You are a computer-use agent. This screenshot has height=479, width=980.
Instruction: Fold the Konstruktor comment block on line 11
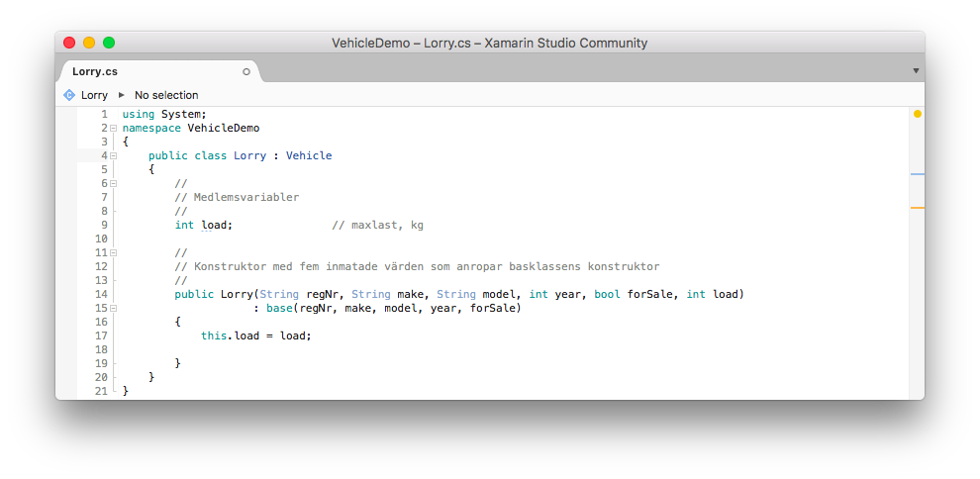coord(113,253)
